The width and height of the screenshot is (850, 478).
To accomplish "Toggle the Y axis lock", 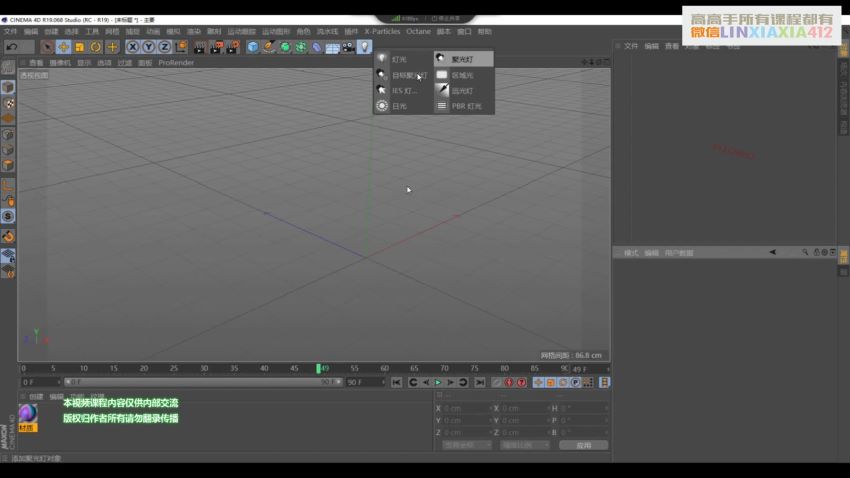I will pos(149,47).
